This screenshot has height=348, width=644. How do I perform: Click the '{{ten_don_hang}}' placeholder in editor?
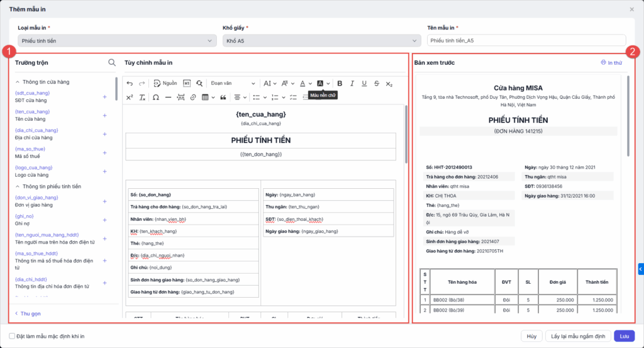coord(261,154)
